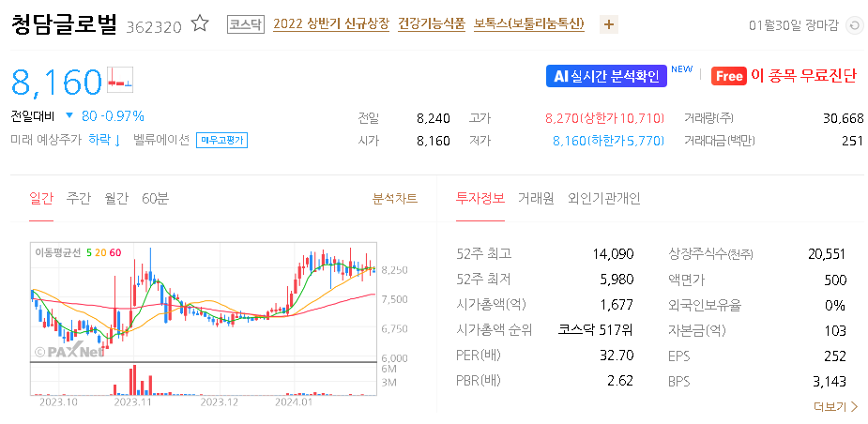Image resolution: width=868 pixels, height=424 pixels.
Task: Click the PBR value 2.62
Action: (x=620, y=380)
